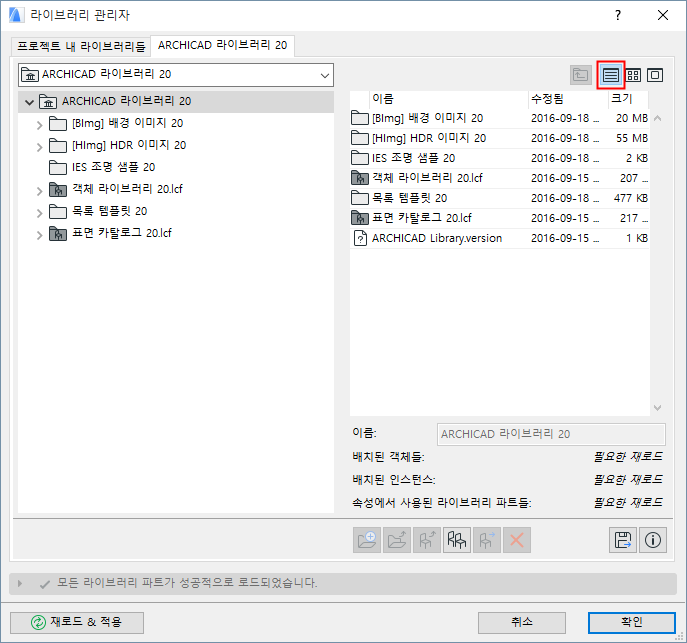This screenshot has width=687, height=643.
Task: Click the export library folder icon
Action: coord(397,540)
